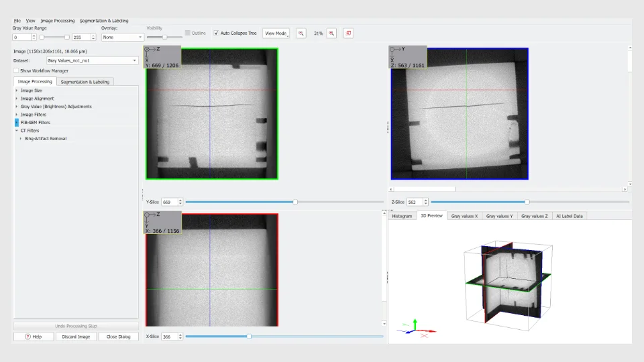Switch to the Histogram tab
Viewport: 644px width, 362px height.
pos(402,216)
